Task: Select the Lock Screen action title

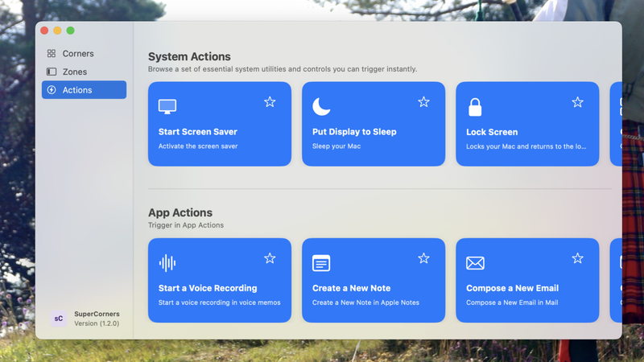Action: pyautogui.click(x=492, y=132)
